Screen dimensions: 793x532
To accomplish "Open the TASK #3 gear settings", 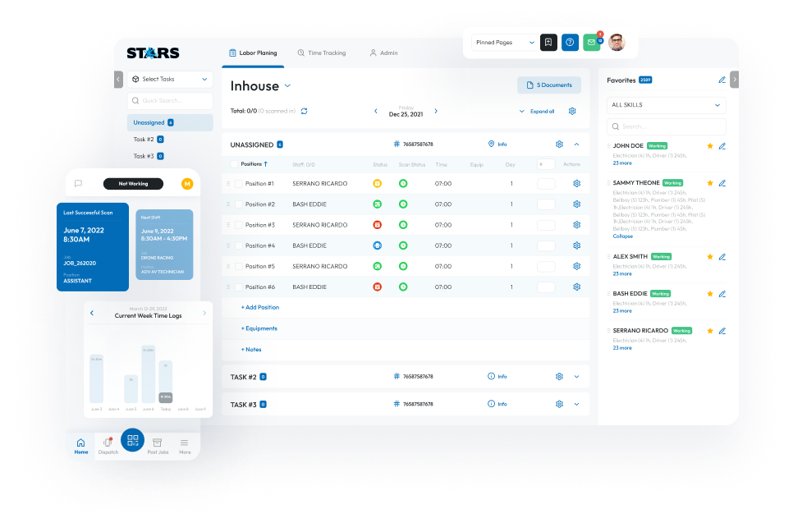I will [559, 404].
